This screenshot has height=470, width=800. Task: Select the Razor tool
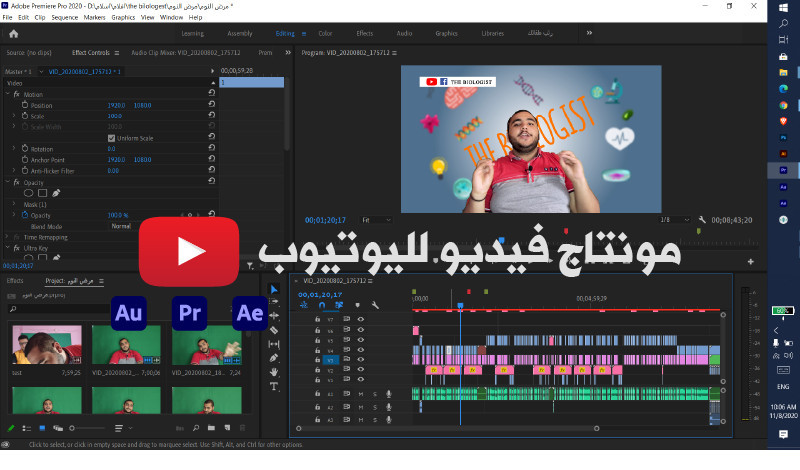coord(274,330)
